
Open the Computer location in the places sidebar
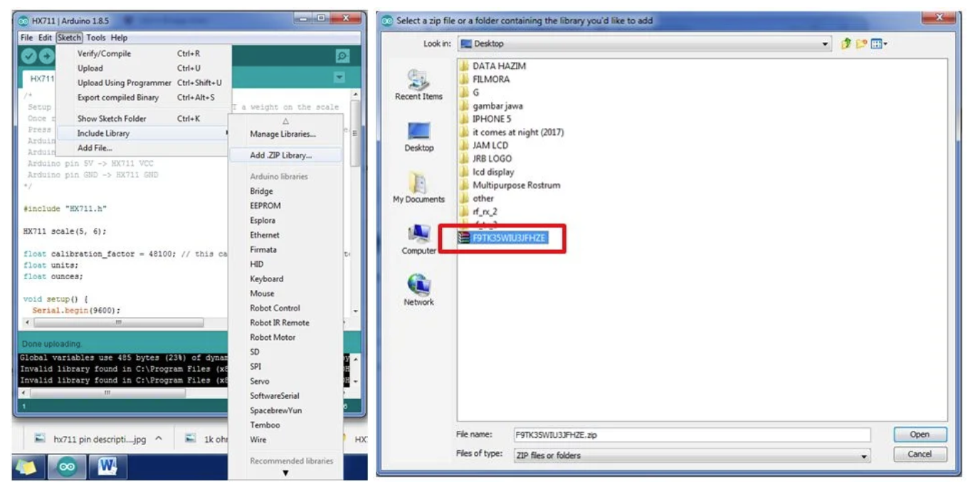(x=418, y=239)
